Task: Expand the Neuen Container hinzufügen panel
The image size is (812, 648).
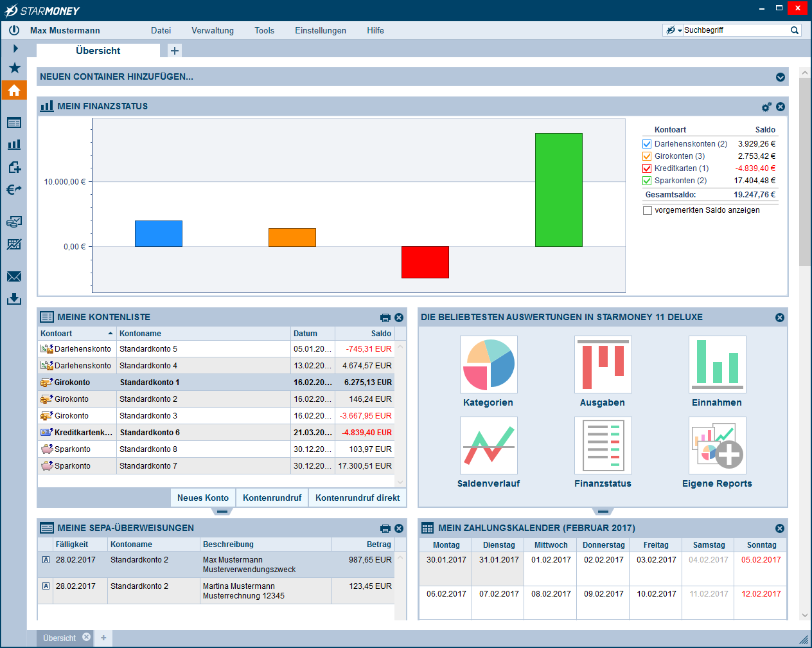Action: pos(780,77)
